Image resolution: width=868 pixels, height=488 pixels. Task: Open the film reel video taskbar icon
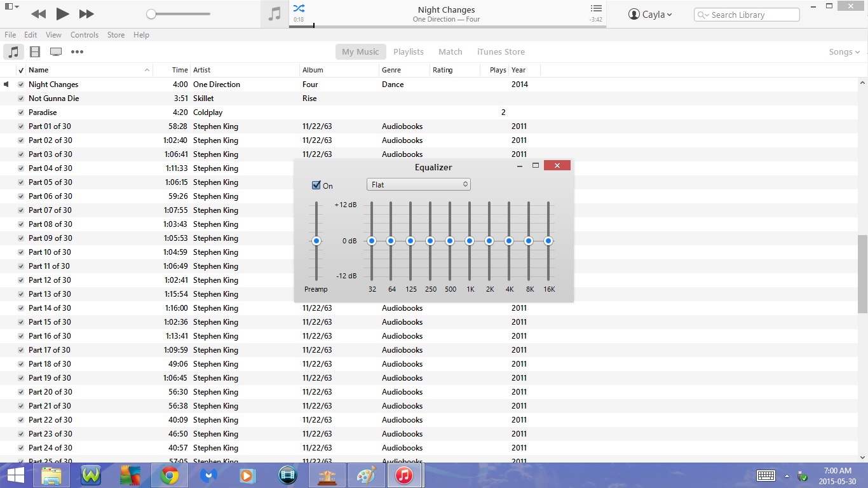tap(288, 475)
